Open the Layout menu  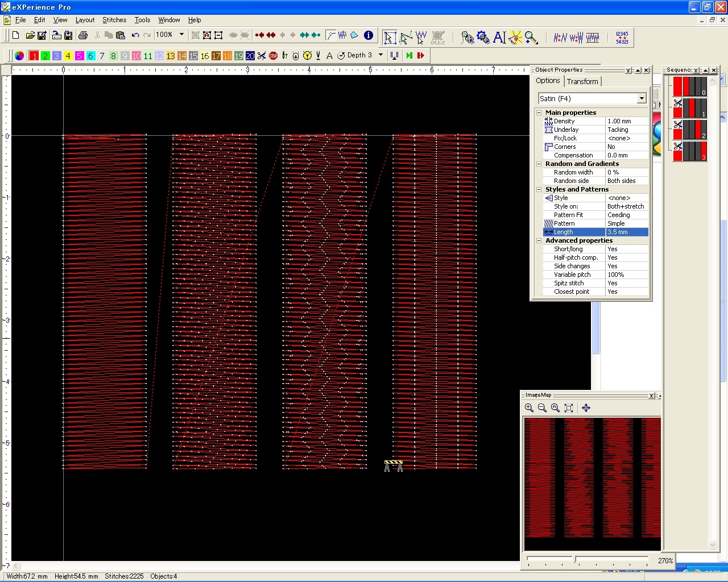point(85,20)
